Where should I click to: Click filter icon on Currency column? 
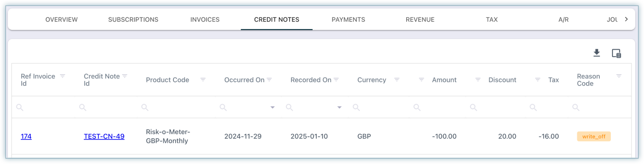pos(397,80)
